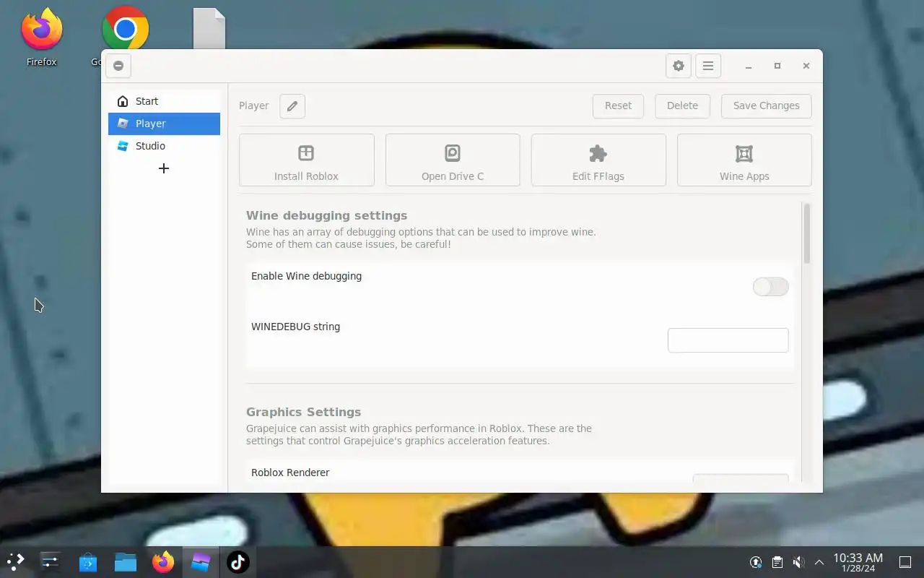
Task: Maximize the Grapejuice window
Action: pyautogui.click(x=777, y=66)
